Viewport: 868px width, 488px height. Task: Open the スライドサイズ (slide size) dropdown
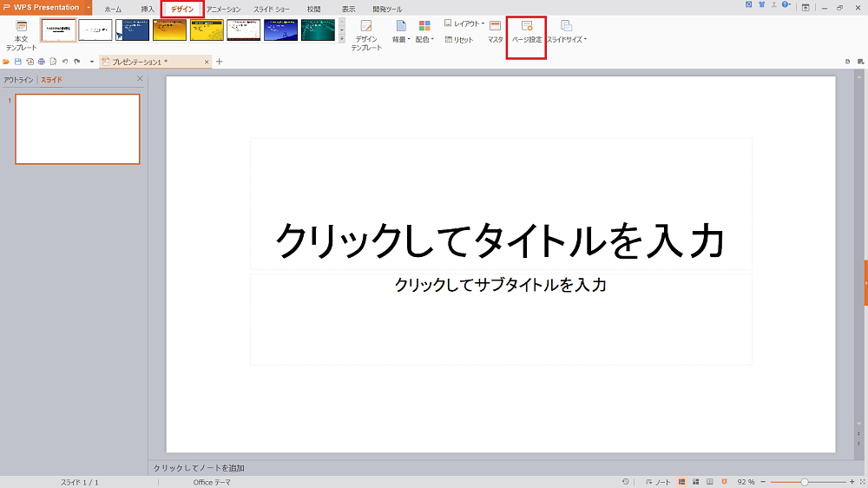pyautogui.click(x=566, y=32)
